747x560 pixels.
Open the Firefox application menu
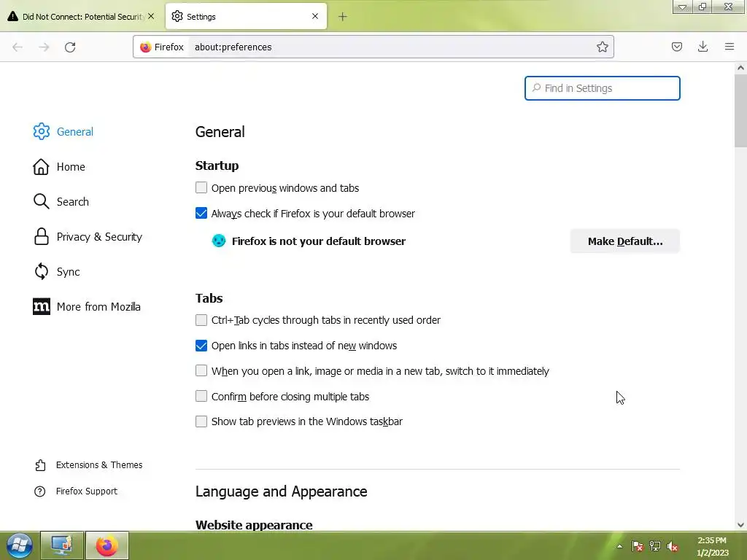pyautogui.click(x=729, y=47)
